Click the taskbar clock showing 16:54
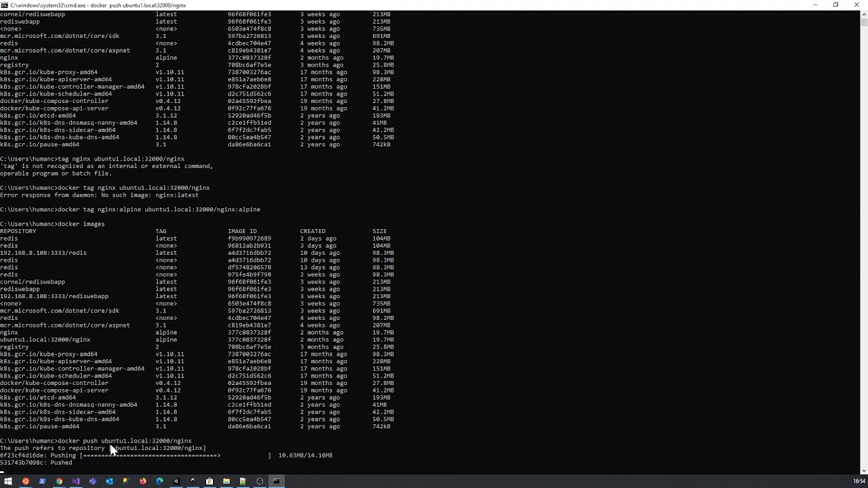Screen dimensions: 868x488 point(859,481)
